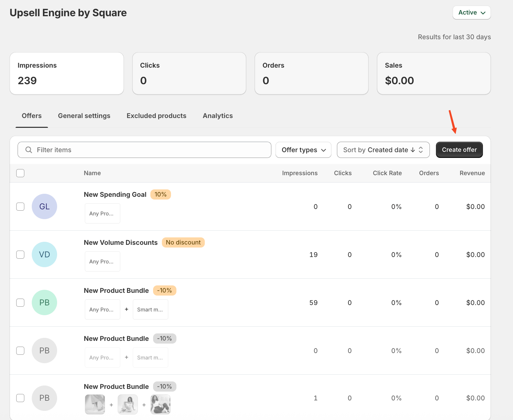Click the Create offer button
This screenshot has width=513, height=420.
[x=459, y=150]
